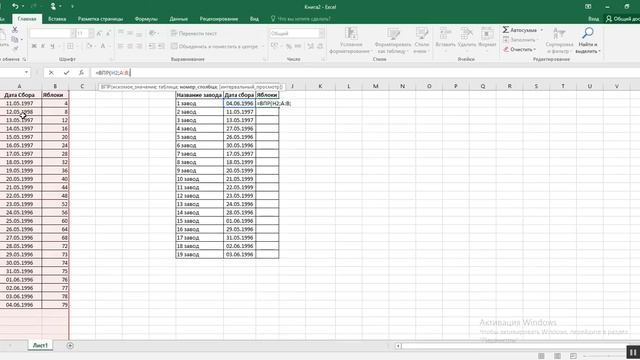Open 'Условное форматирование' menu
Viewport: 640px width, 360px height.
(351, 40)
